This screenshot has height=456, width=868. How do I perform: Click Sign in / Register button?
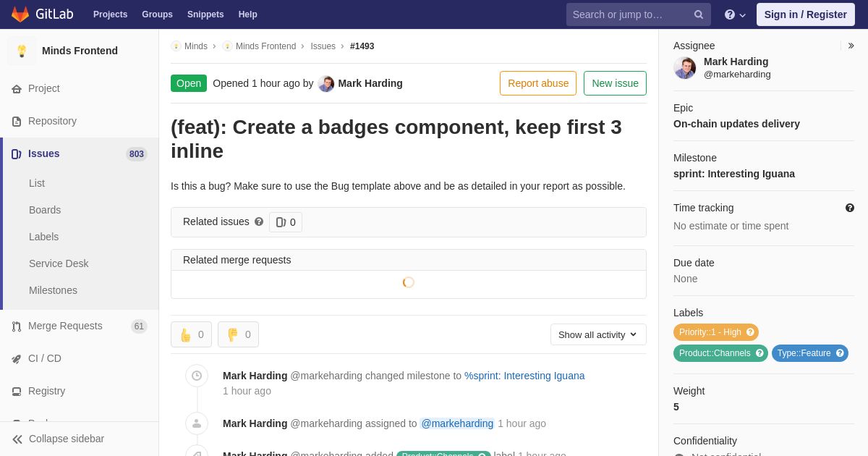tap(805, 14)
